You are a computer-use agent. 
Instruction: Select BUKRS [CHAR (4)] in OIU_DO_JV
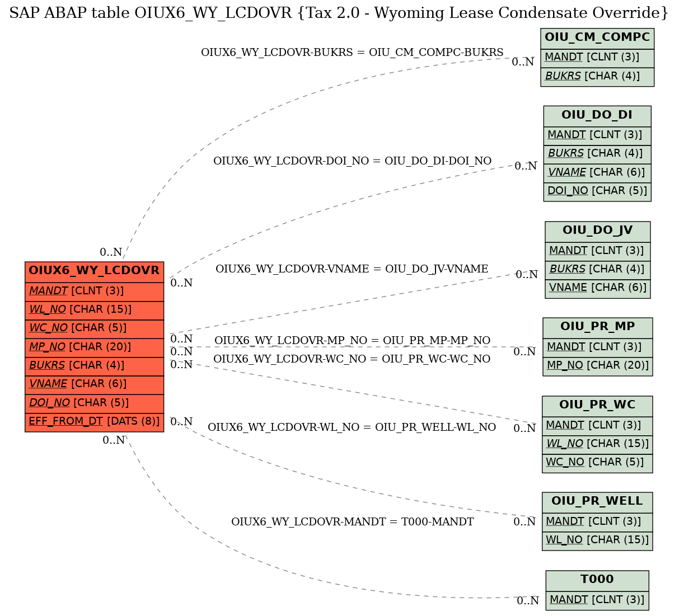point(598,270)
